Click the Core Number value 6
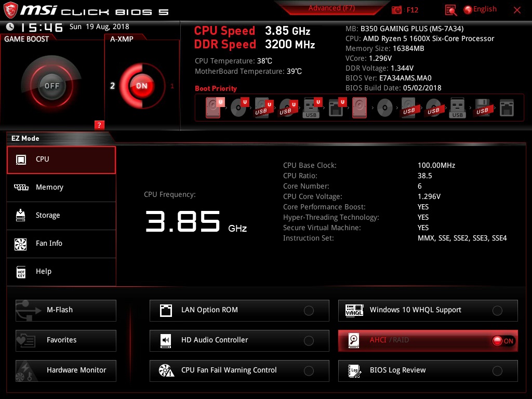The height and width of the screenshot is (399, 532). click(420, 187)
